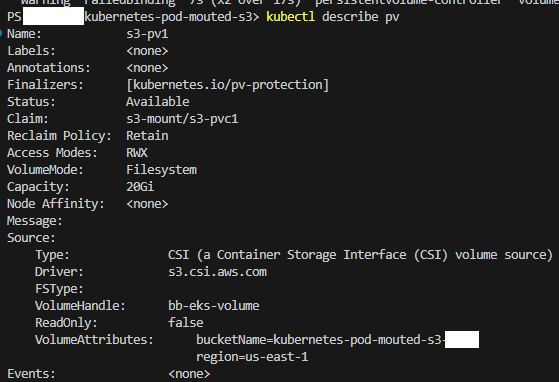This screenshot has height=382, width=559.
Task: Click the bucketName attribute text
Action: (319, 340)
